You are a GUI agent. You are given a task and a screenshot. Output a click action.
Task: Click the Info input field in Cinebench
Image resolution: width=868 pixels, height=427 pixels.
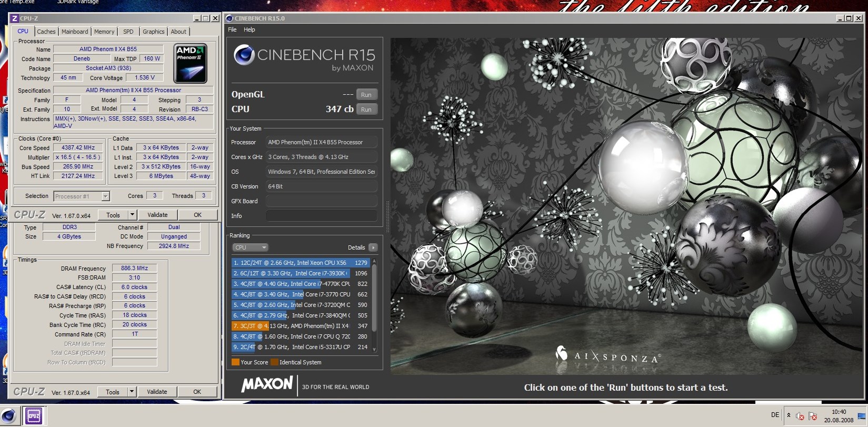(322, 216)
